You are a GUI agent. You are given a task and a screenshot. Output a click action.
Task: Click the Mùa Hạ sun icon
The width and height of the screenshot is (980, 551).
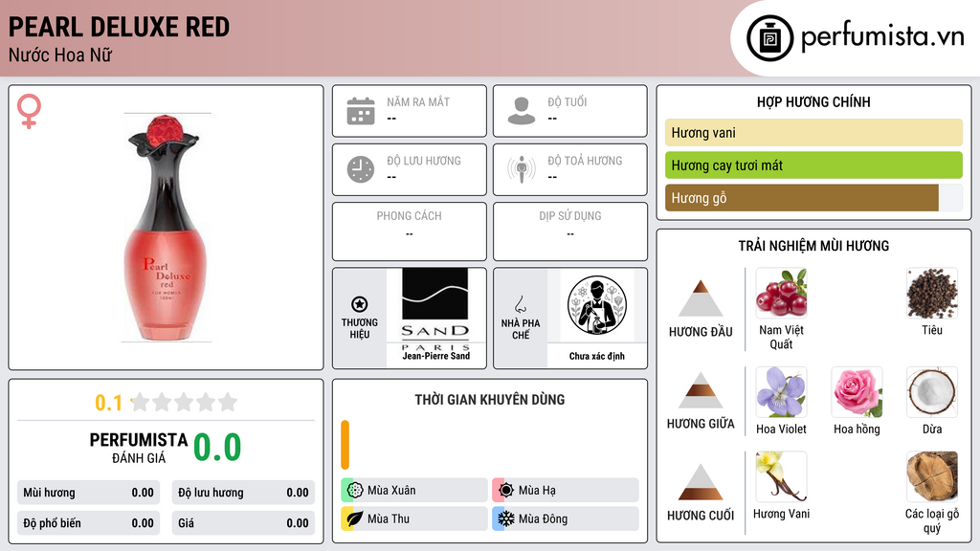[506, 490]
